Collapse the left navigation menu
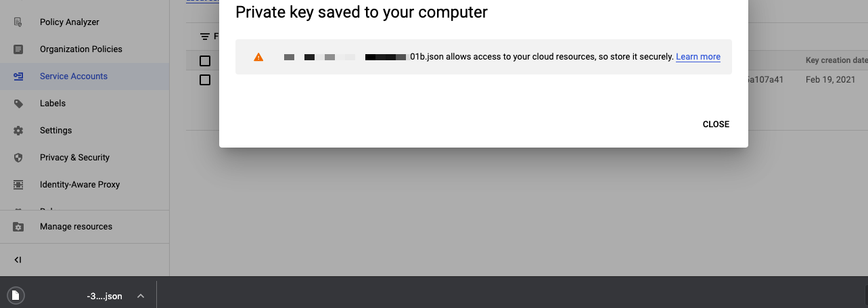Screen dimensions: 868x308 point(18,260)
